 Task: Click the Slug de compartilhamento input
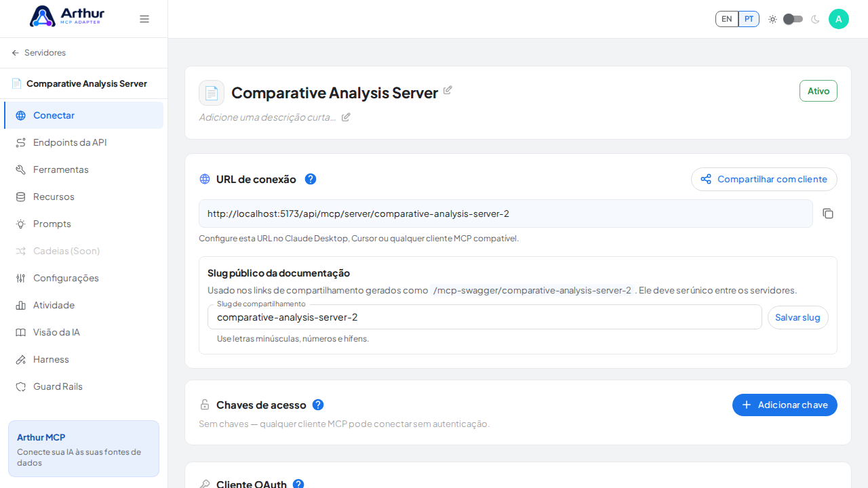[485, 317]
